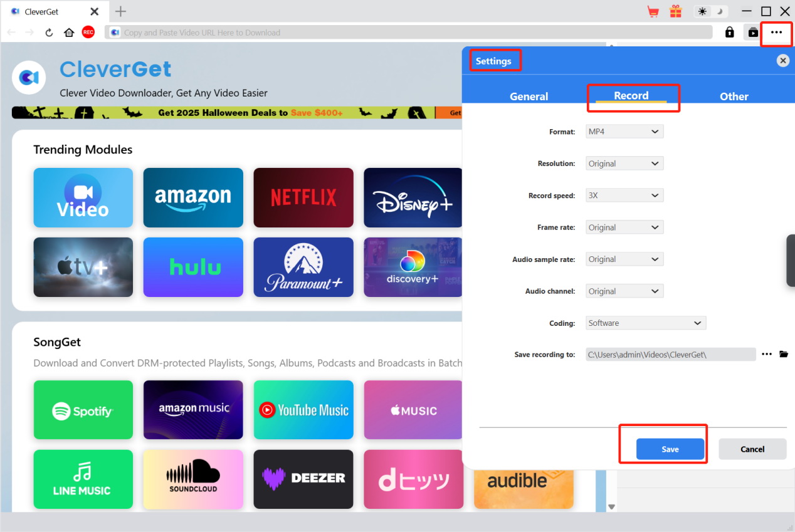Screen dimensions: 795x532
Task: Close the CleverGet tab
Action: pos(94,11)
